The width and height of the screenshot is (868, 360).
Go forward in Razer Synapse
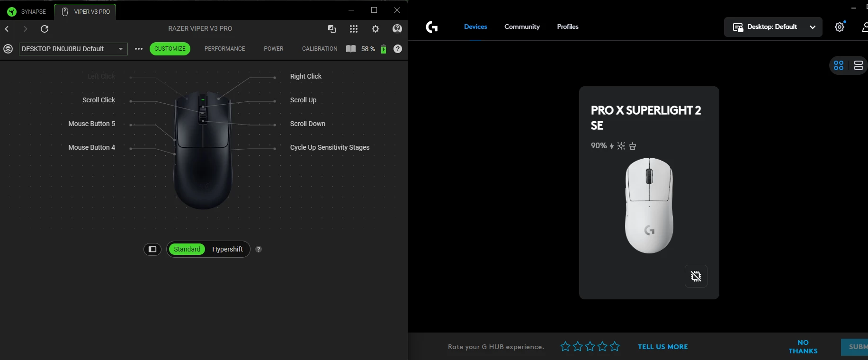coord(26,29)
